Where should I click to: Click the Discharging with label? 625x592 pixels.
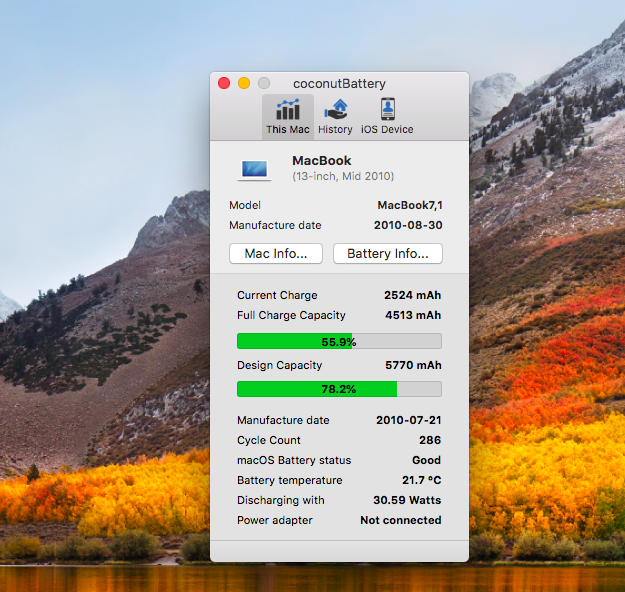point(281,500)
